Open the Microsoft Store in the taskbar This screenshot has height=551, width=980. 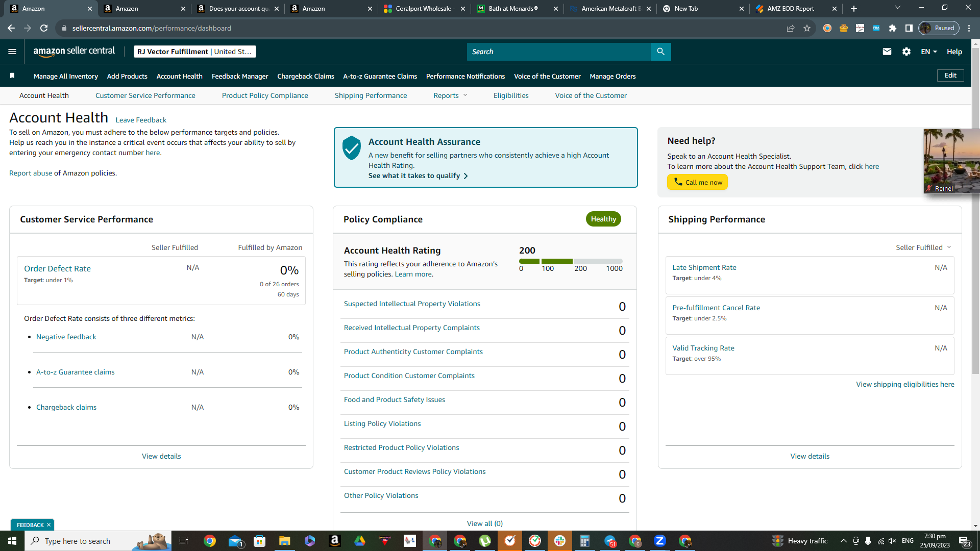tap(260, 541)
